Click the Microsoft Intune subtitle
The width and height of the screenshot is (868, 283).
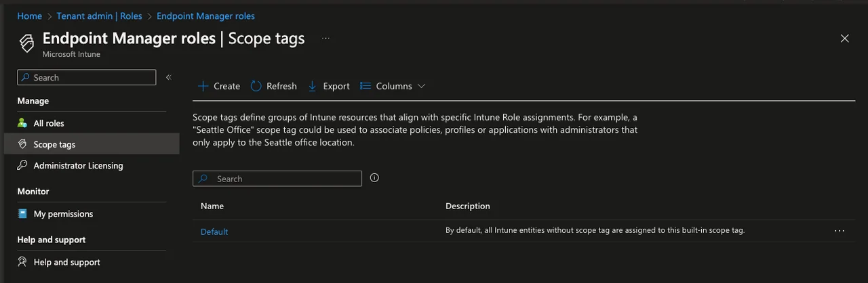[x=71, y=54]
